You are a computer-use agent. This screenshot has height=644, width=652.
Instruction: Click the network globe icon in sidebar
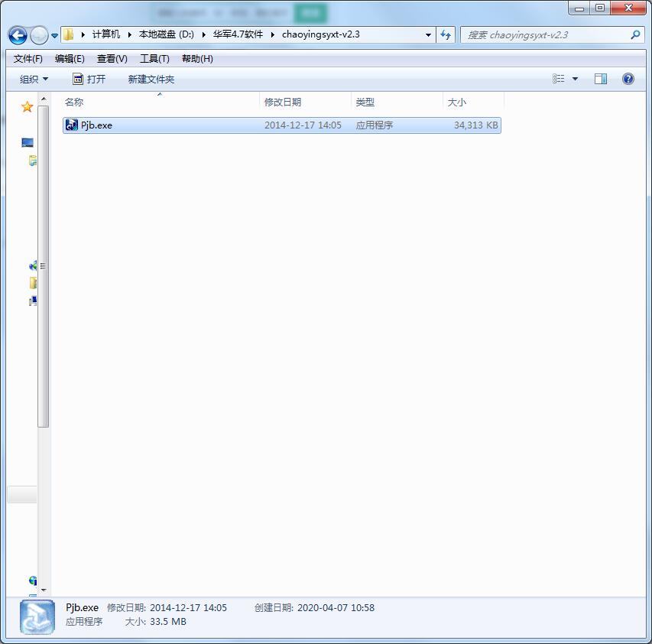33,581
